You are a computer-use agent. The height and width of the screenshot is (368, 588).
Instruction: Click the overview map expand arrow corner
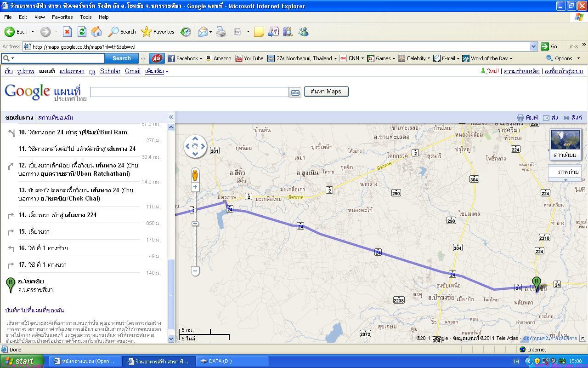582,339
